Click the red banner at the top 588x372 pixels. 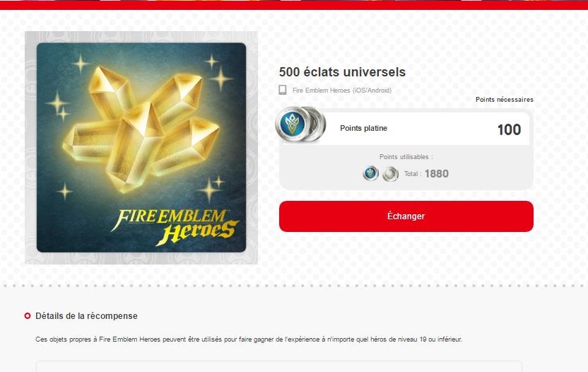click(294, 5)
